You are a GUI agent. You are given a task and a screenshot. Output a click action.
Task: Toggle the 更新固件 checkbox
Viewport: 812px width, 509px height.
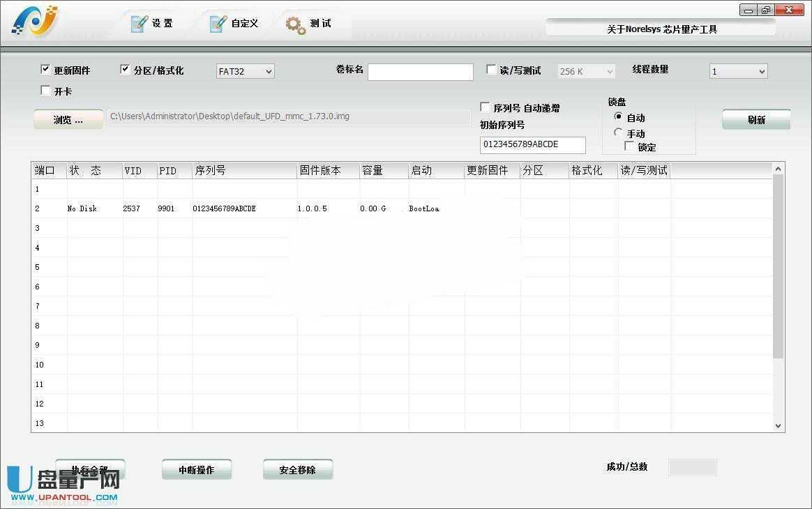click(x=45, y=70)
